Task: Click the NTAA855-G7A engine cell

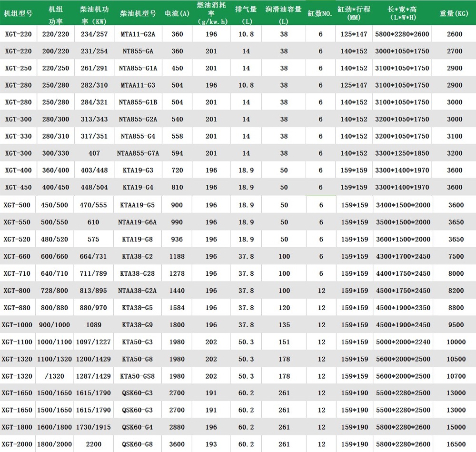Action: pyautogui.click(x=138, y=153)
